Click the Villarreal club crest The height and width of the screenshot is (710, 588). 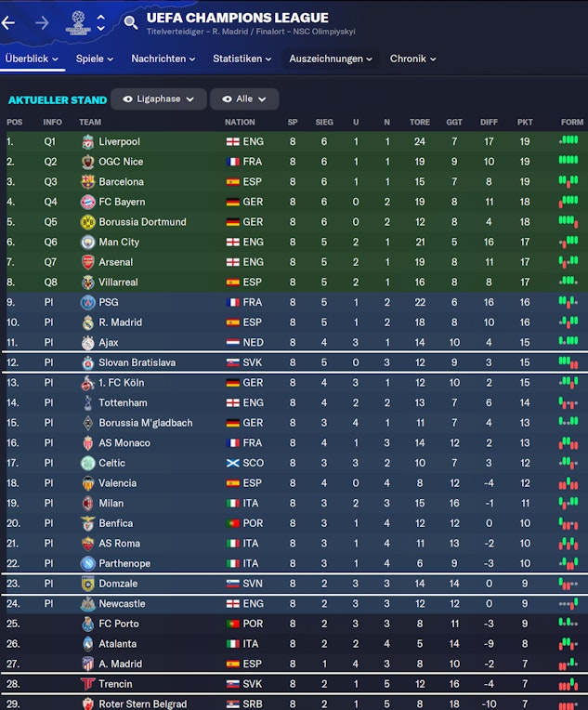[87, 283]
